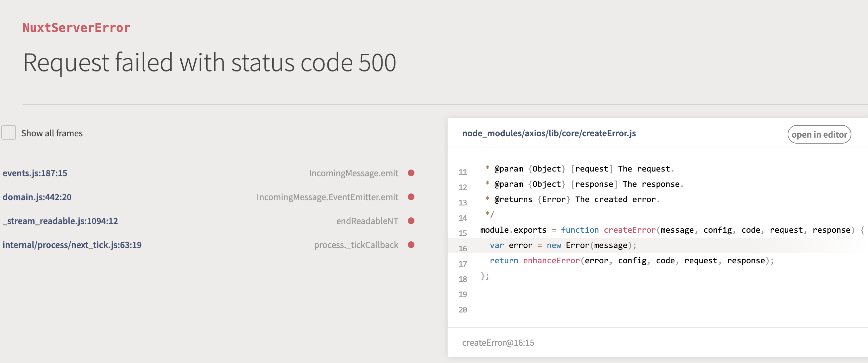Click the endReadableNT method label

tap(367, 221)
